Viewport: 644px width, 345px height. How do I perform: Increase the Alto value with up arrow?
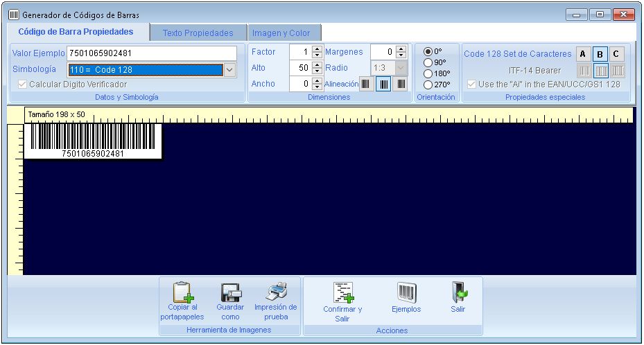point(317,65)
